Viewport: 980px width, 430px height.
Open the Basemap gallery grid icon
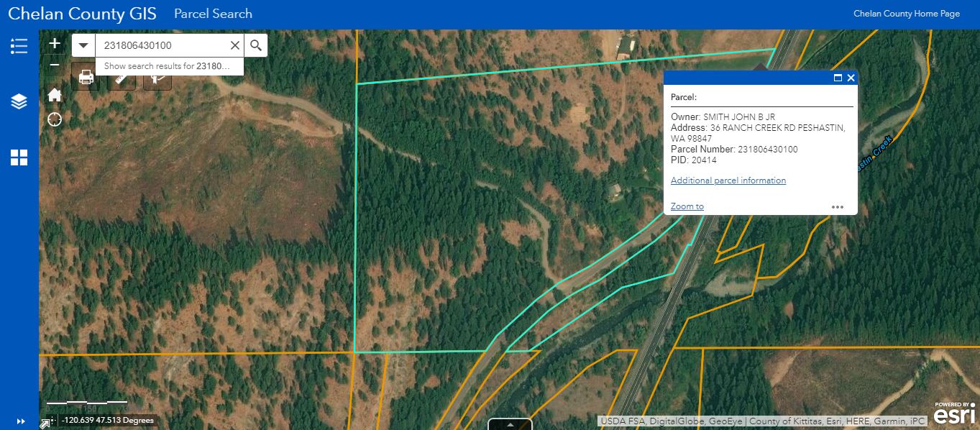coord(19,157)
